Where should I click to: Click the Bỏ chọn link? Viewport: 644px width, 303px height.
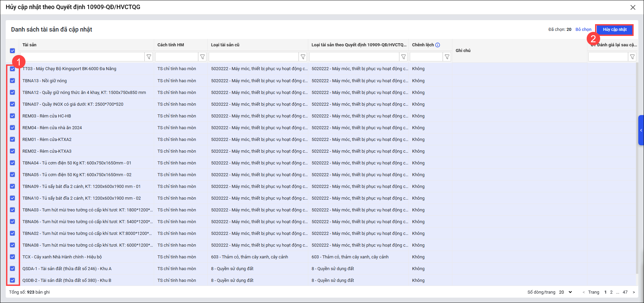click(x=583, y=30)
